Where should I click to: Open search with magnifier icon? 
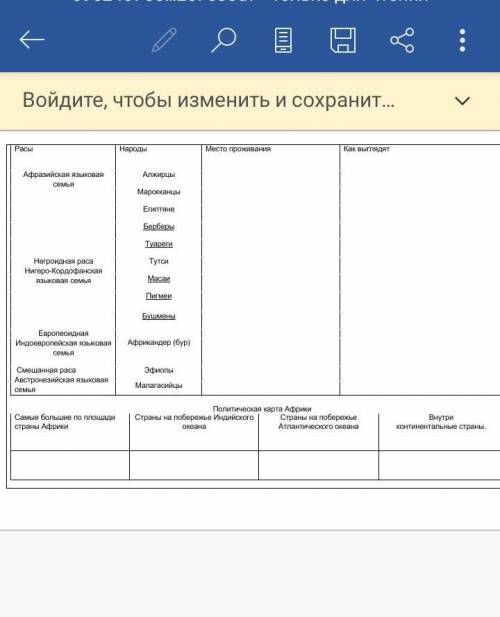click(223, 40)
